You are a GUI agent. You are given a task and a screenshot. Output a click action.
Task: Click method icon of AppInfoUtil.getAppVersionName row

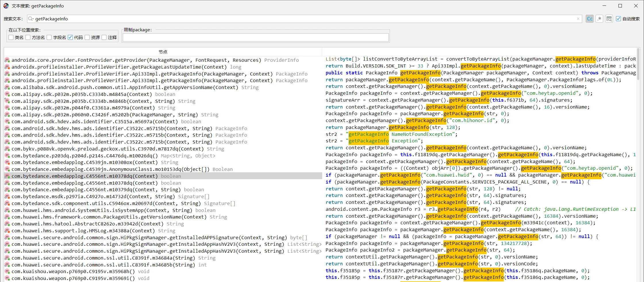click(7, 87)
